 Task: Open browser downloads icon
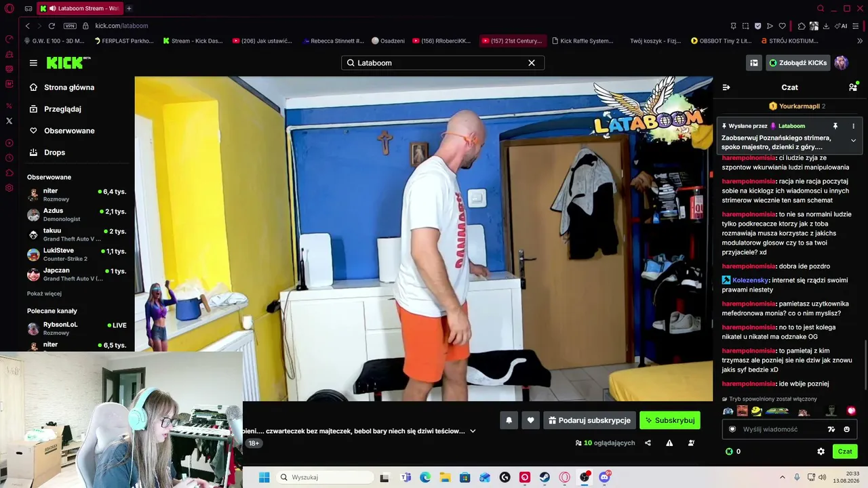click(825, 26)
